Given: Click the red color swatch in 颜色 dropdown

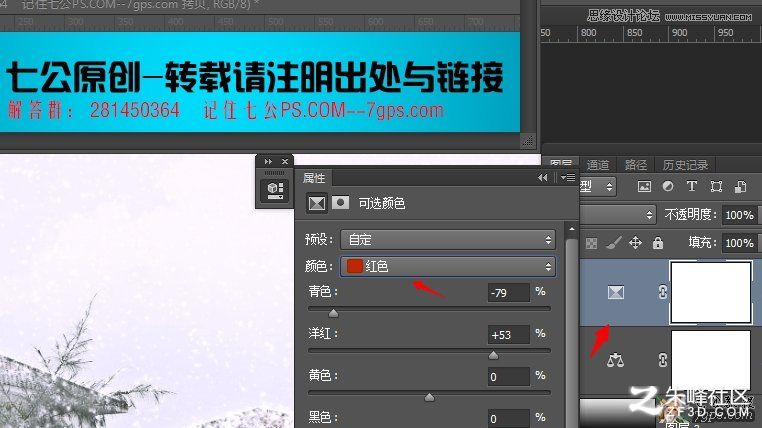Looking at the screenshot, I should (x=354, y=266).
